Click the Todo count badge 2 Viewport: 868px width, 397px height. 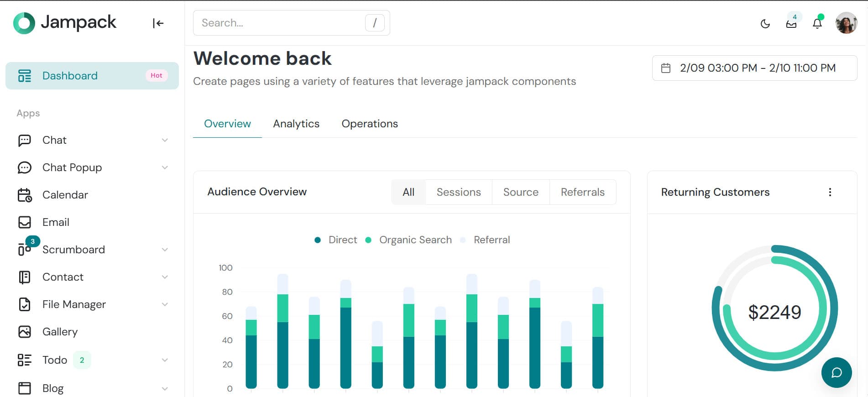tap(82, 360)
